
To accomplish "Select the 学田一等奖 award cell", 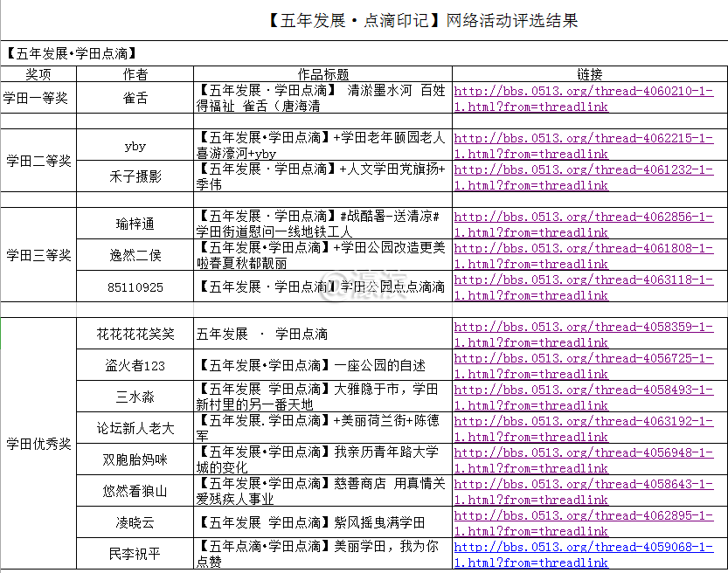I will click(38, 98).
